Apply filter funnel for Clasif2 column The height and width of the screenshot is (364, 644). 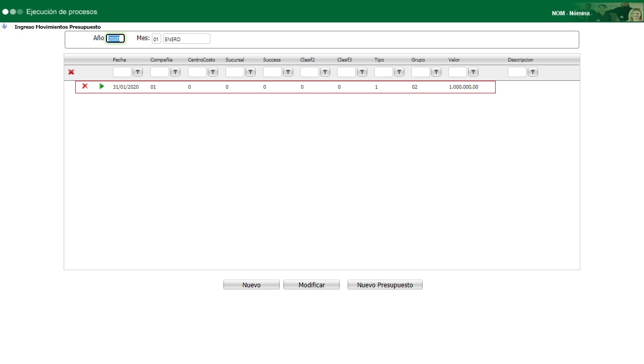(325, 72)
